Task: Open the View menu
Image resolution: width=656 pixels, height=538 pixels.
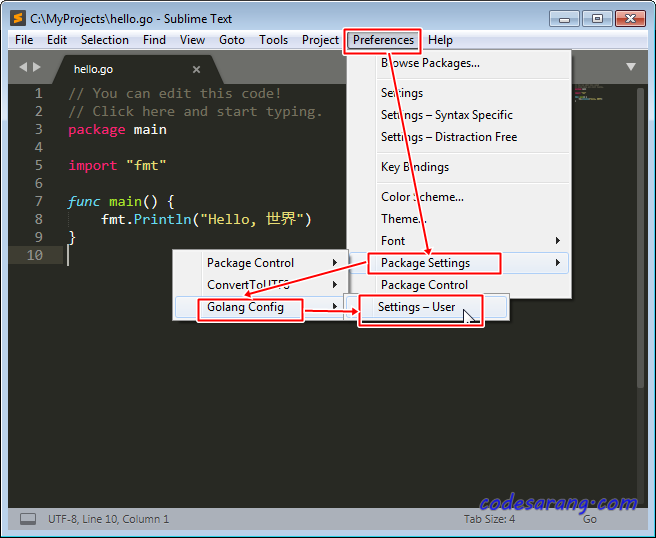Action: [x=192, y=40]
